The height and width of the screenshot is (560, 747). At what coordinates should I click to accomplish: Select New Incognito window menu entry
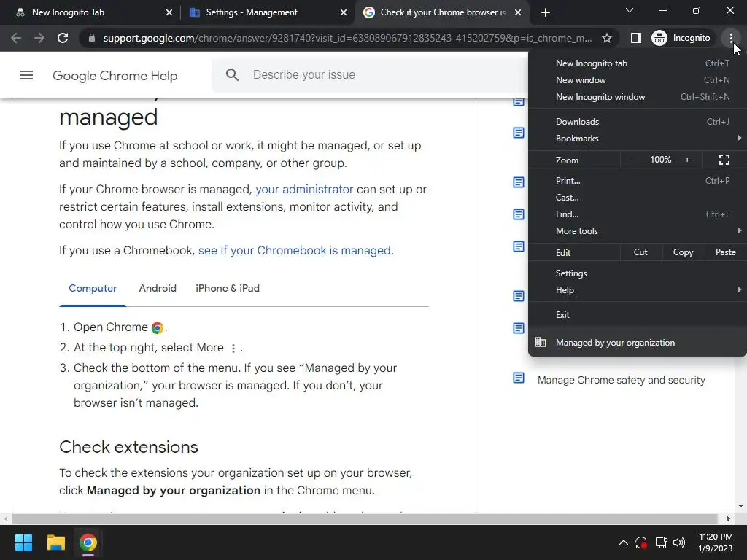tap(638, 97)
